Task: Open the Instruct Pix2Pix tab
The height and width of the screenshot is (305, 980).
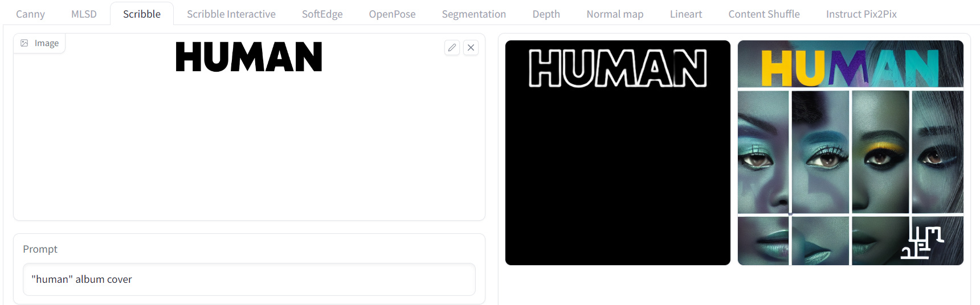Action: point(861,14)
